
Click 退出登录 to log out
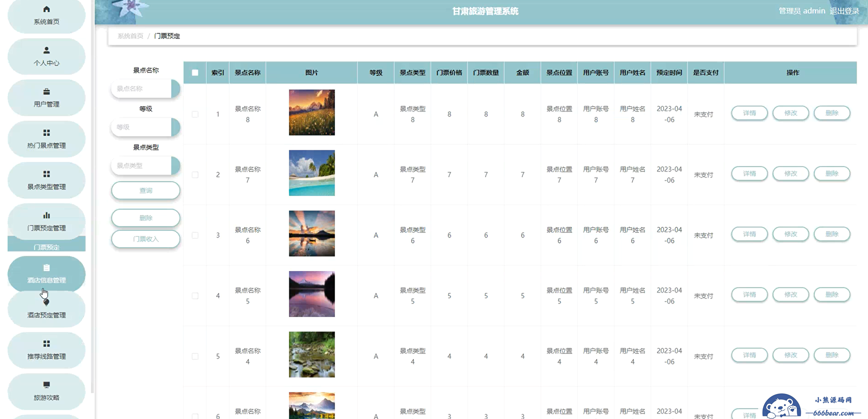coord(844,11)
